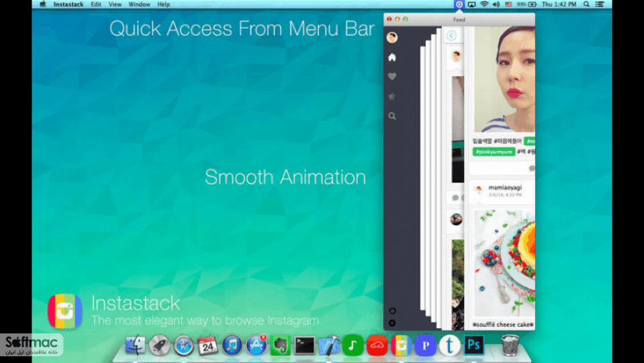Launch Safari from the Dock
644x363 pixels.
(183, 346)
